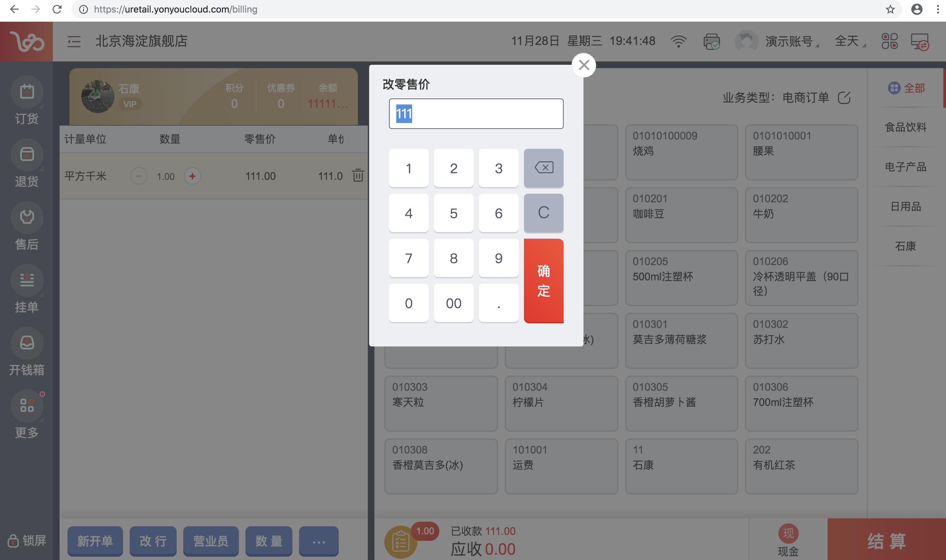Click the printer status icon in top bar
The height and width of the screenshot is (560, 946).
coord(711,42)
